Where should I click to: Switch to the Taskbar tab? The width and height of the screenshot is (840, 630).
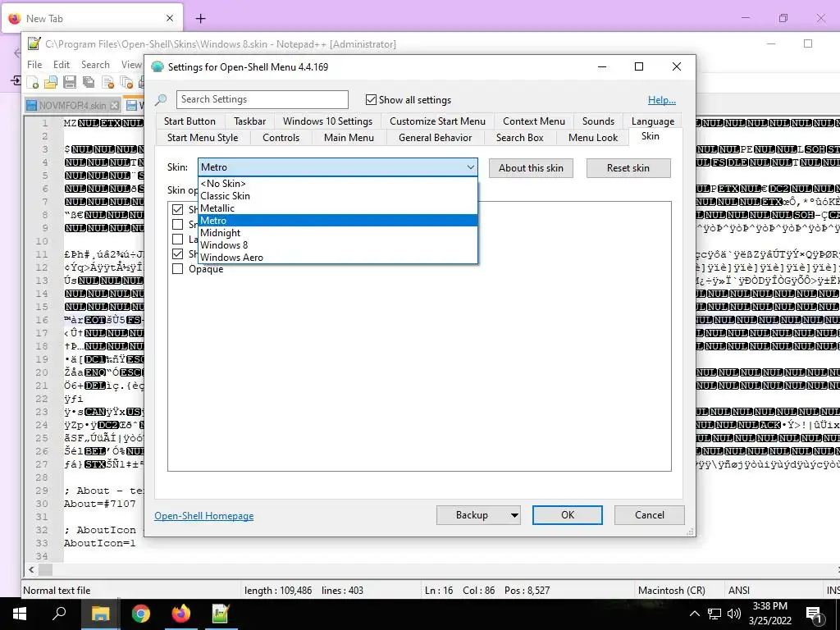click(x=249, y=121)
